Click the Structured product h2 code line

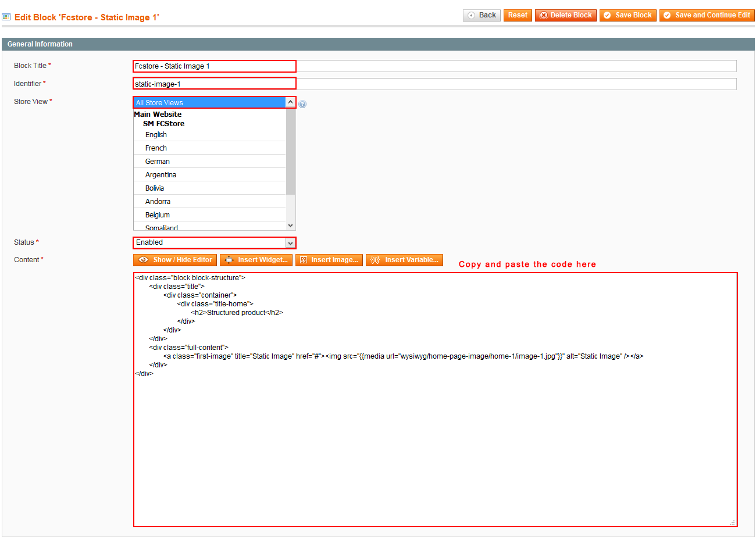237,313
